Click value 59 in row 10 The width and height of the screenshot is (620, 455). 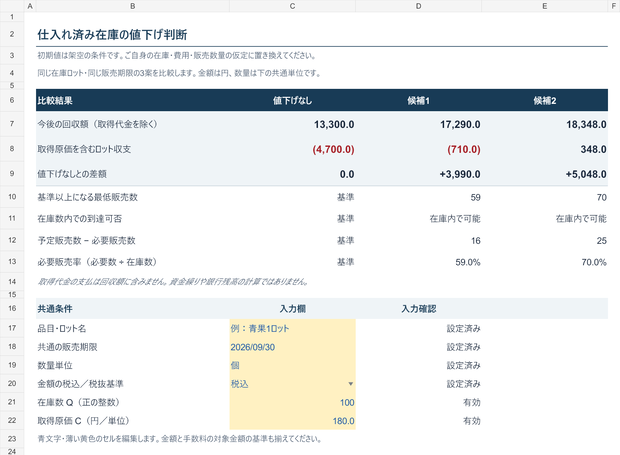[476, 197]
